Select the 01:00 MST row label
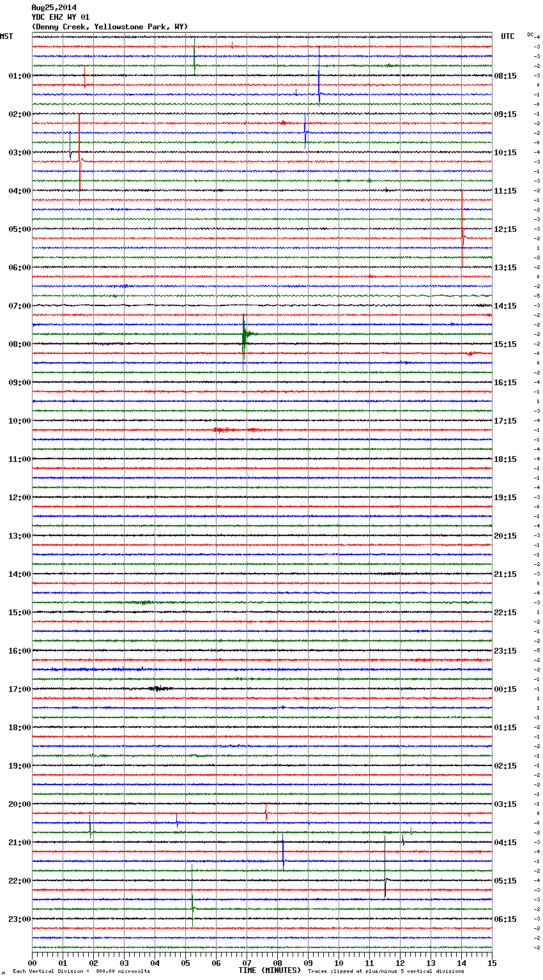The height and width of the screenshot is (980, 543). (19, 76)
